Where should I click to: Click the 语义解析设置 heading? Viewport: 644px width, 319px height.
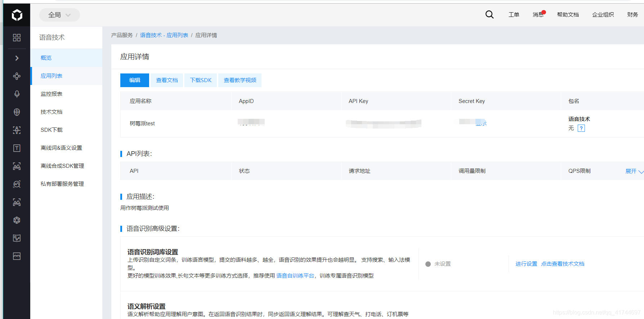coord(146,306)
